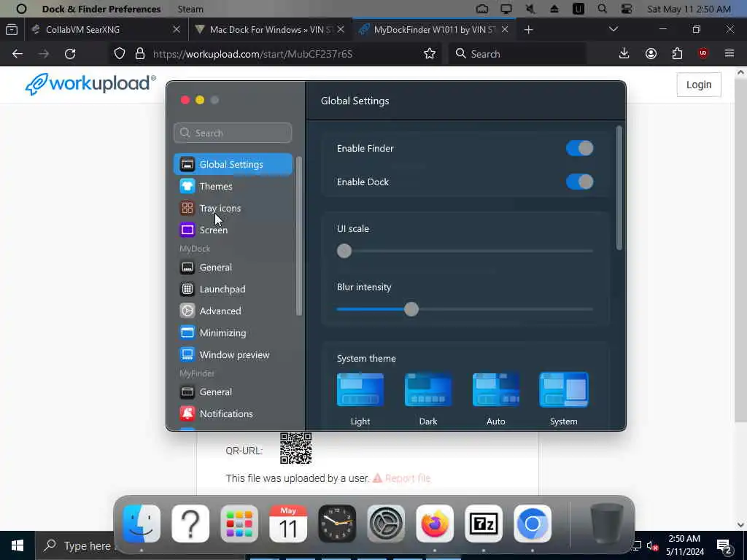Screen dimensions: 747x560
Task: Adjust the UI scale slider handle
Action: pos(344,251)
